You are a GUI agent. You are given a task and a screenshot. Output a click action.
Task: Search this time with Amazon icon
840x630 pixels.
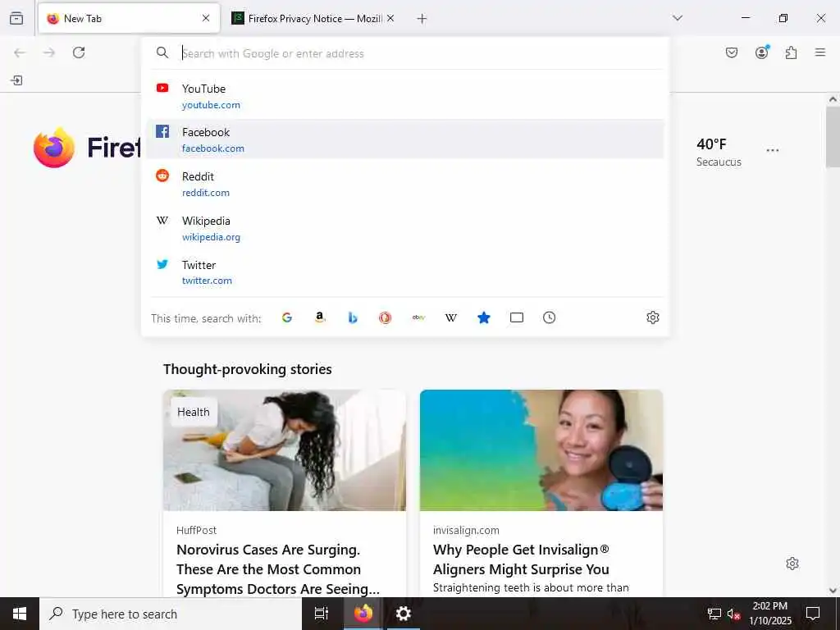[x=320, y=317]
